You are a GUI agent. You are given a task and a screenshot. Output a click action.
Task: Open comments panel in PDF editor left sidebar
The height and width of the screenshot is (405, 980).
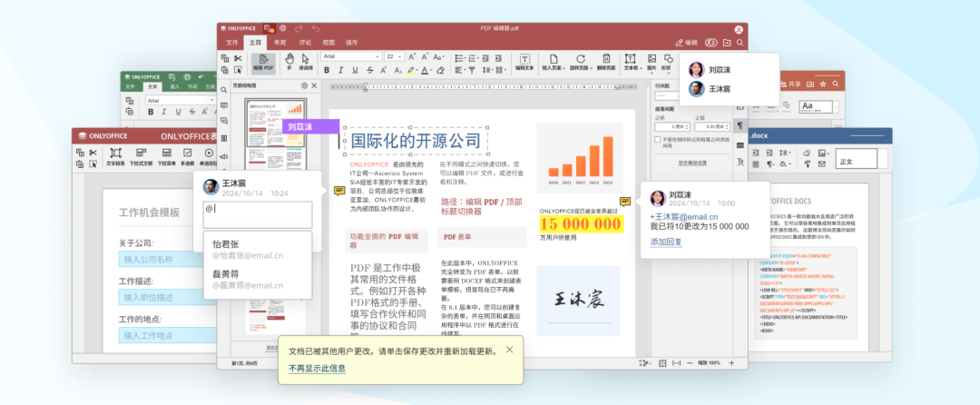(x=224, y=105)
